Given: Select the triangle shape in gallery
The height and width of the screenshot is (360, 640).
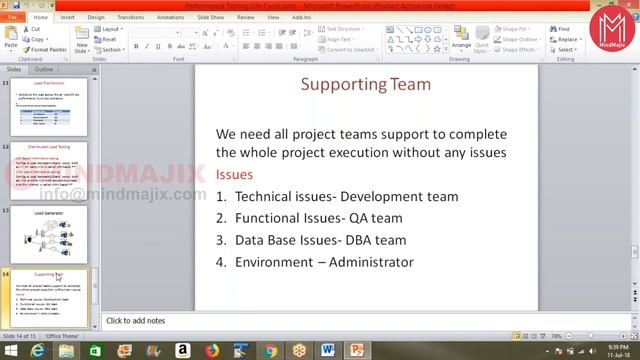Looking at the screenshot, I should [390, 39].
